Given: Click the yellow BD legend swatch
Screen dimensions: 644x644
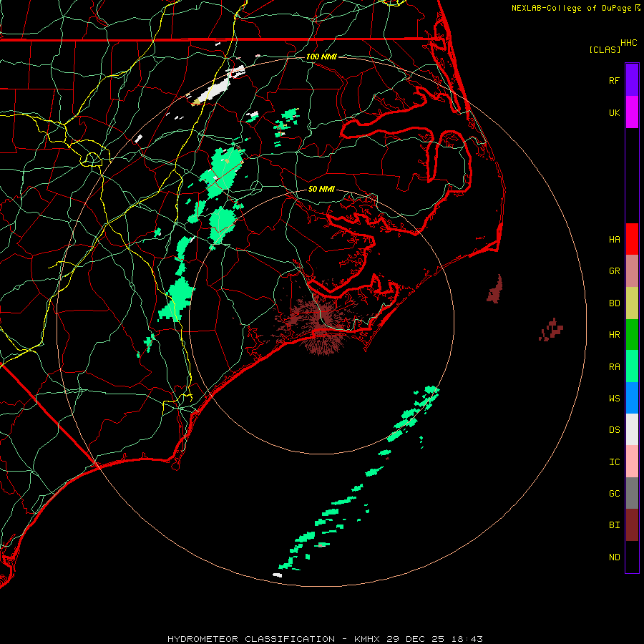Looking at the screenshot, I should coord(632,303).
